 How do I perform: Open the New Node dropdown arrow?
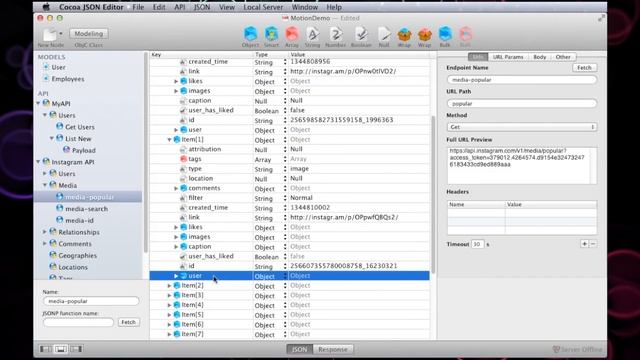point(61,33)
